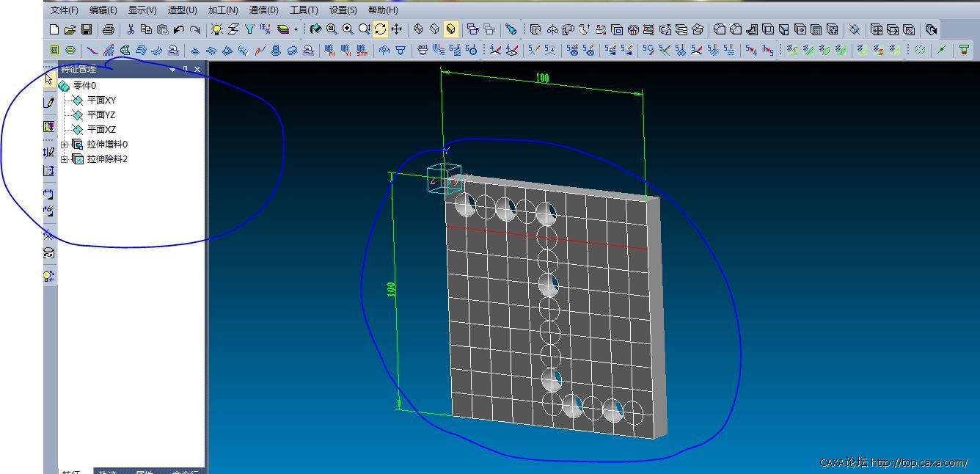980x474 pixels.
Task: Click the scissors Cut icon
Action: point(131,29)
